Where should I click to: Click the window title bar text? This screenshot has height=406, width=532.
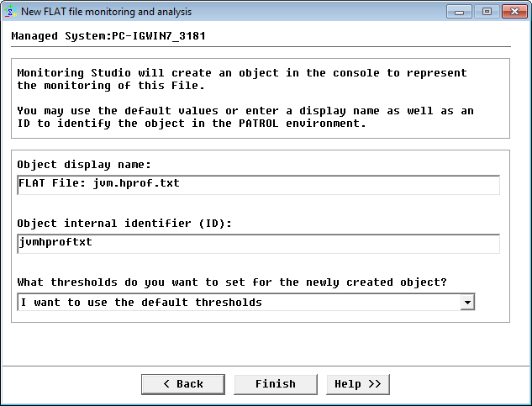pos(106,12)
